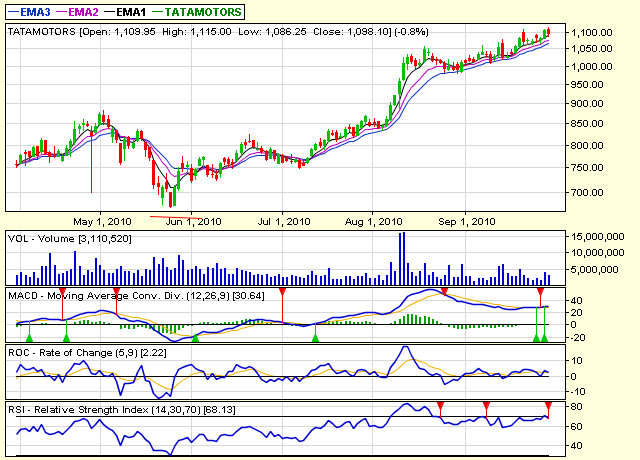640x460 pixels.
Task: Click the May 1, 2010 date label
Action: coord(102,222)
